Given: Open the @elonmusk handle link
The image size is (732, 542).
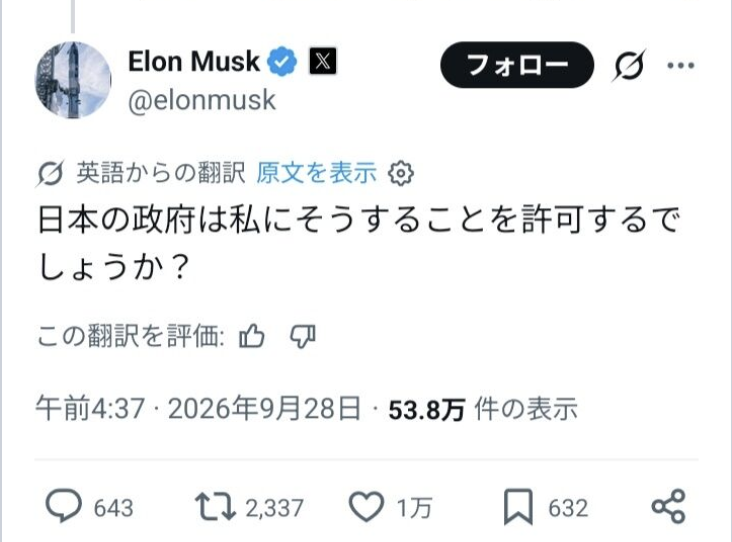Looking at the screenshot, I should pos(202,100).
